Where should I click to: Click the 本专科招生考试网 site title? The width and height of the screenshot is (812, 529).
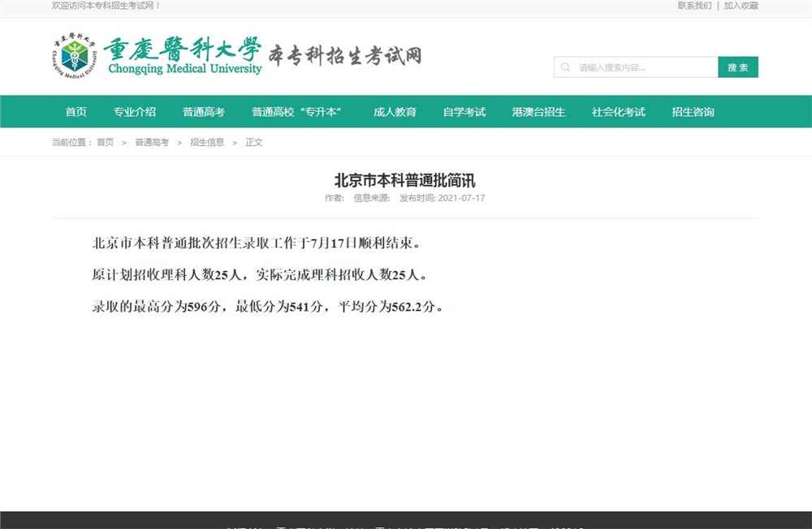click(345, 55)
